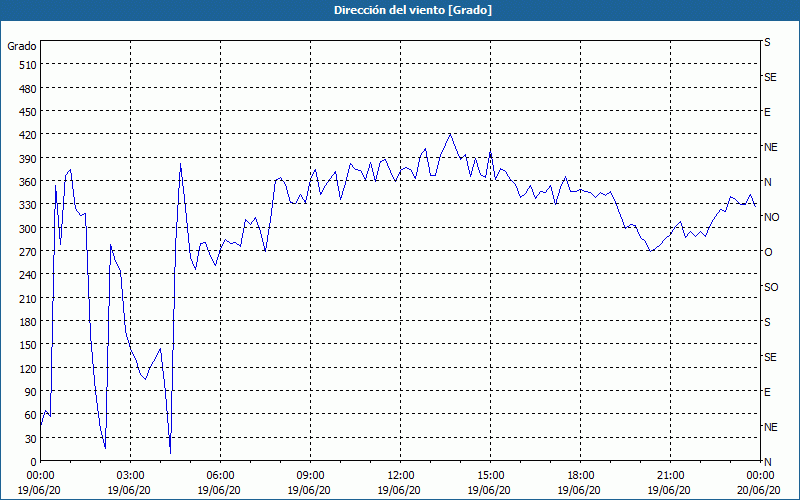Screen dimensions: 800x500
Task: Click the 300 y-axis tick label
Action: pyautogui.click(x=28, y=229)
